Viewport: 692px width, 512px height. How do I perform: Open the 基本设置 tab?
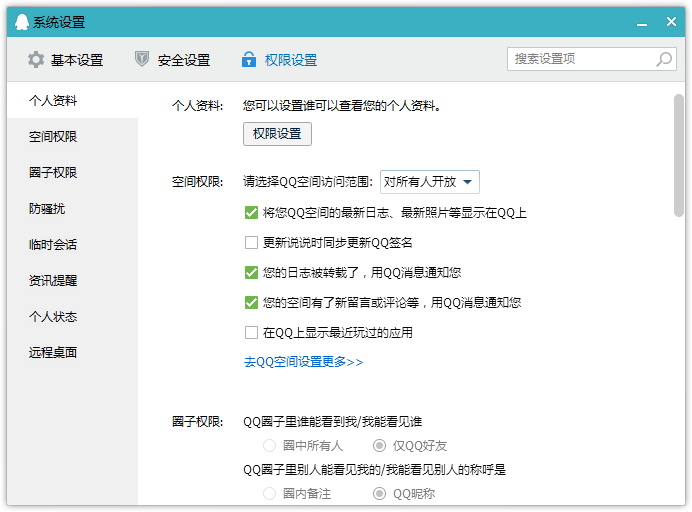point(65,60)
